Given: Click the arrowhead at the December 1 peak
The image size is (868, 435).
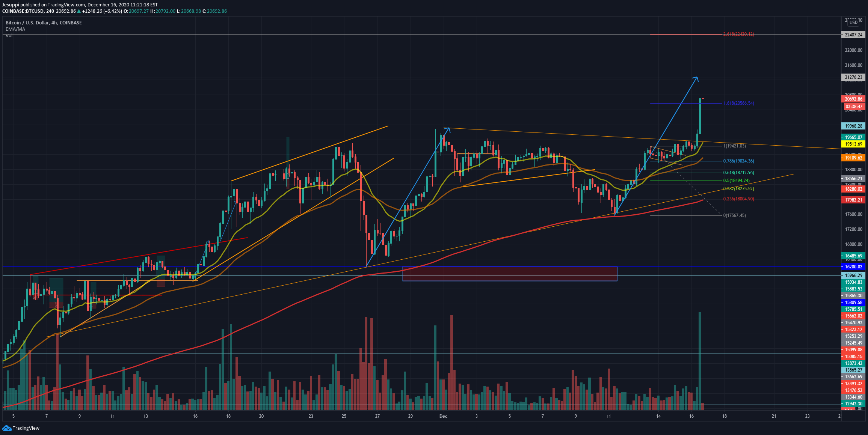Looking at the screenshot, I should 448,129.
